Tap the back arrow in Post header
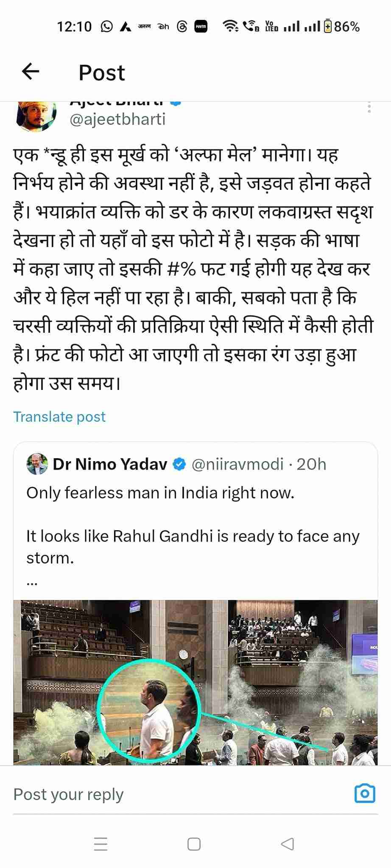 click(x=30, y=72)
